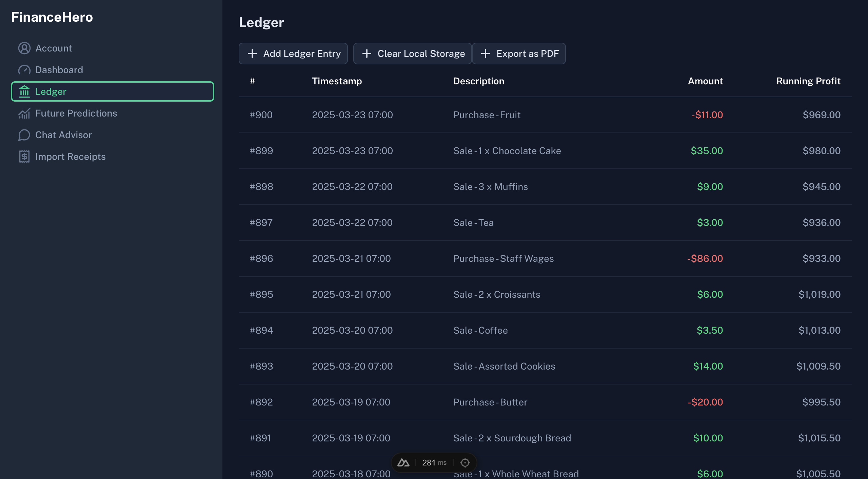Click plus icon on Add Ledger Entry
Image resolution: width=868 pixels, height=479 pixels.
[252, 54]
